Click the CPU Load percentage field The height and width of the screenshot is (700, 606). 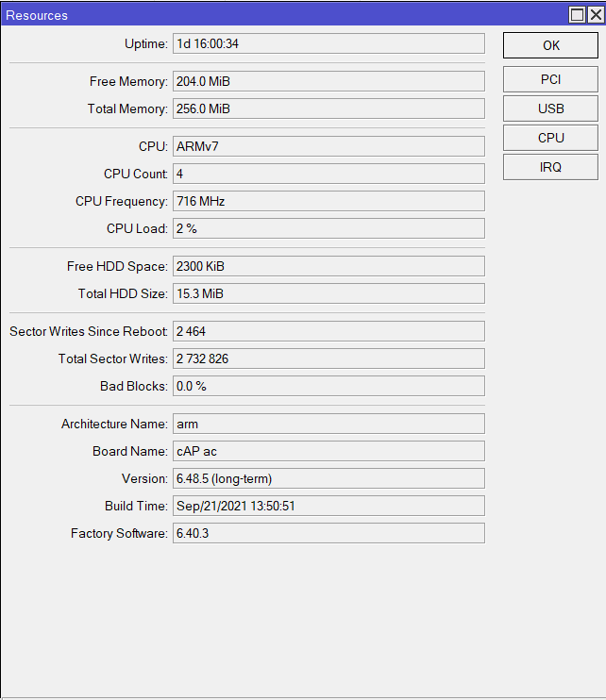[x=328, y=228]
